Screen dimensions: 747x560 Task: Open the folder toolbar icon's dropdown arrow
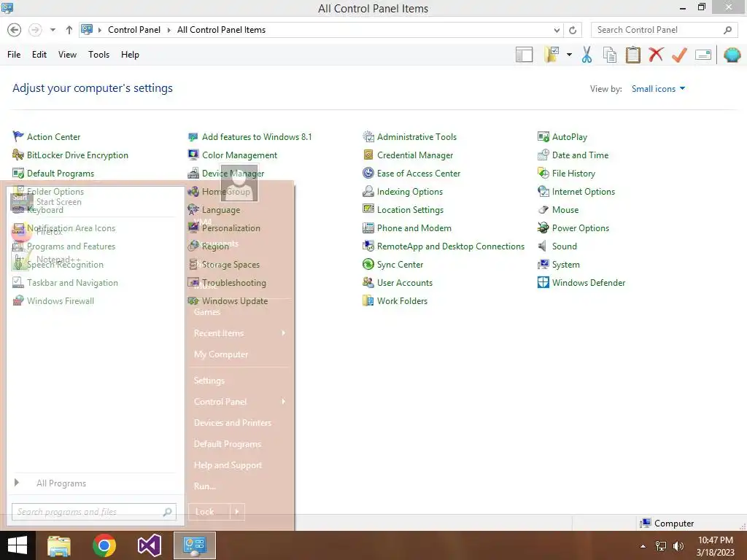click(569, 55)
